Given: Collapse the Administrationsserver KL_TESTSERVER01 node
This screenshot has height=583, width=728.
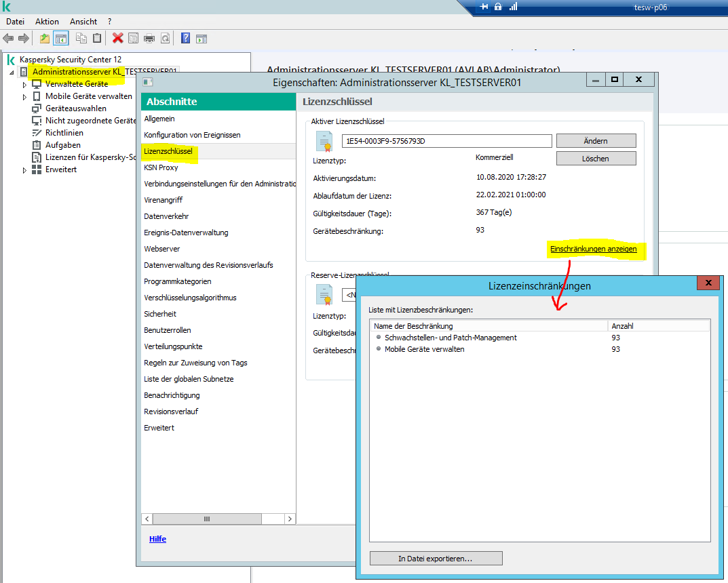Looking at the screenshot, I should click(x=12, y=73).
